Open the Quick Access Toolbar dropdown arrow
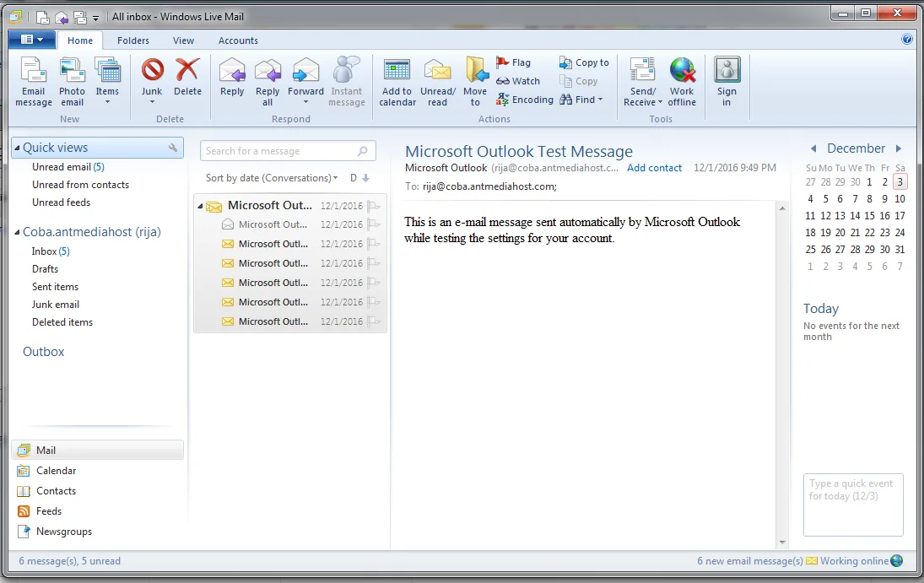924x583 pixels. [x=95, y=18]
